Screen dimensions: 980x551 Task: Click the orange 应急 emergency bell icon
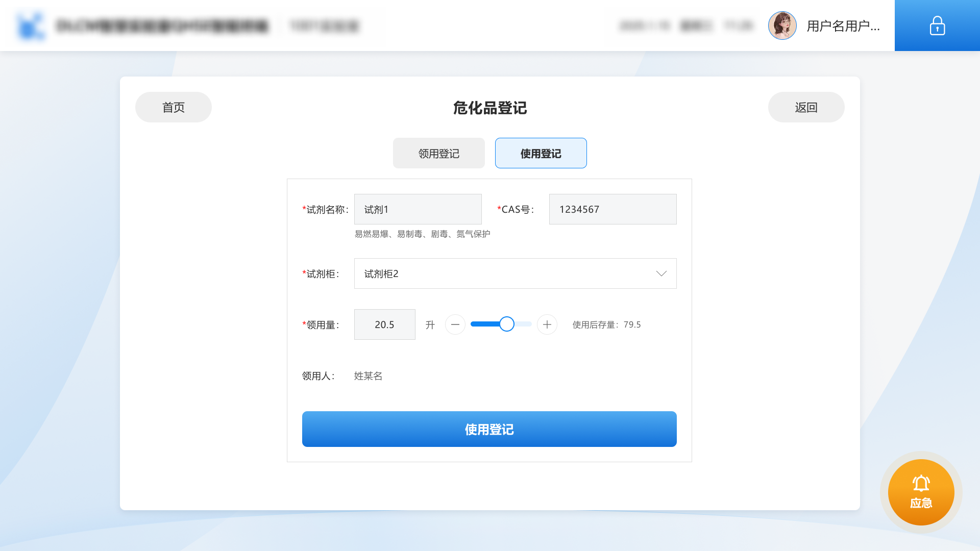click(921, 491)
